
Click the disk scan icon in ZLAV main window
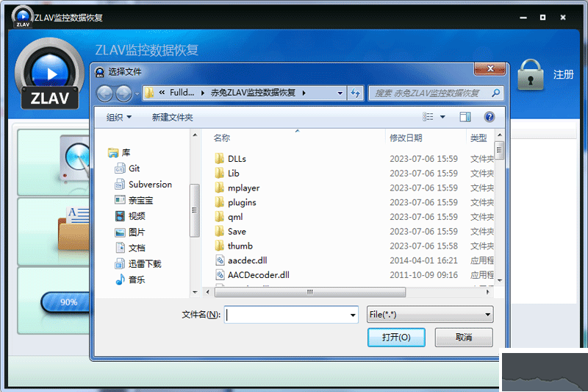[76, 160]
